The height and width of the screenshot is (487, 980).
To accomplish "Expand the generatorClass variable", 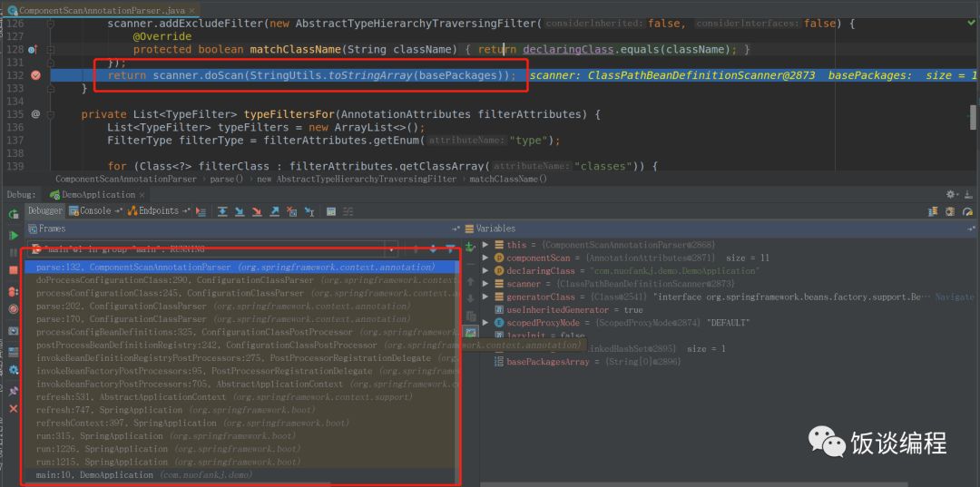I will pyautogui.click(x=485, y=297).
